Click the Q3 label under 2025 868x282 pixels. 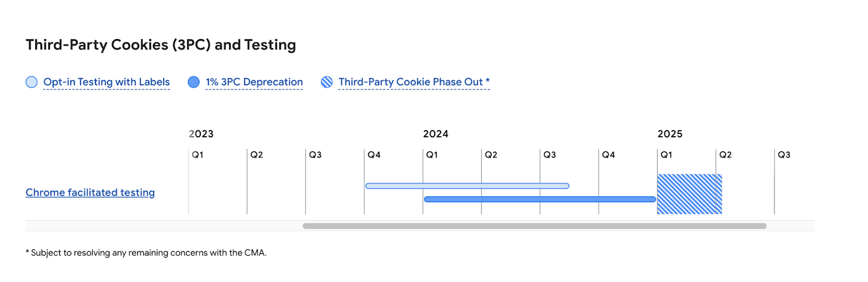click(784, 155)
